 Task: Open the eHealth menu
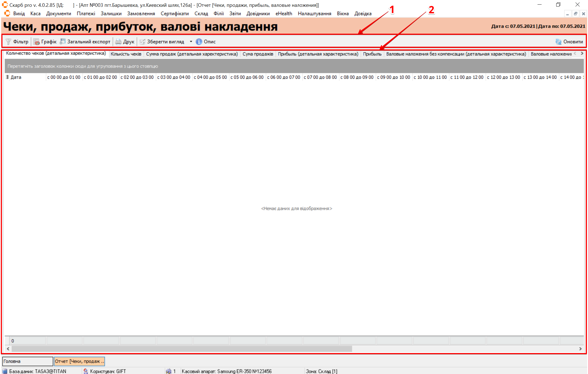click(x=284, y=14)
